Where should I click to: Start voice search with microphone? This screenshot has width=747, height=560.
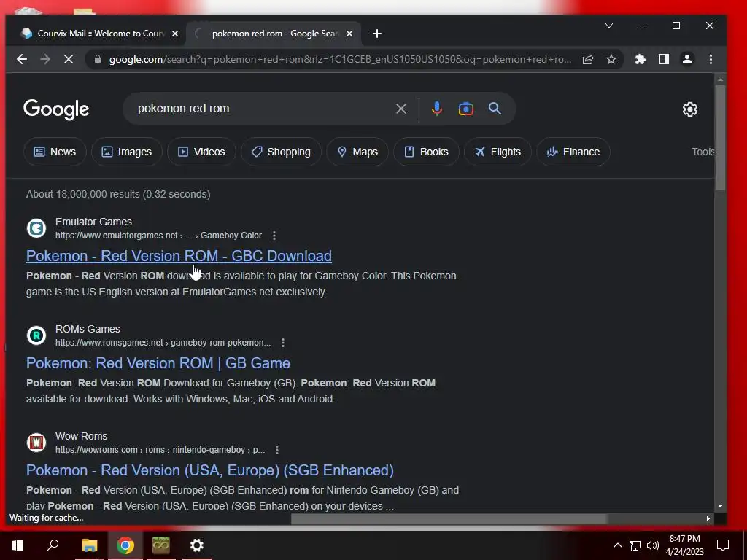click(x=436, y=109)
